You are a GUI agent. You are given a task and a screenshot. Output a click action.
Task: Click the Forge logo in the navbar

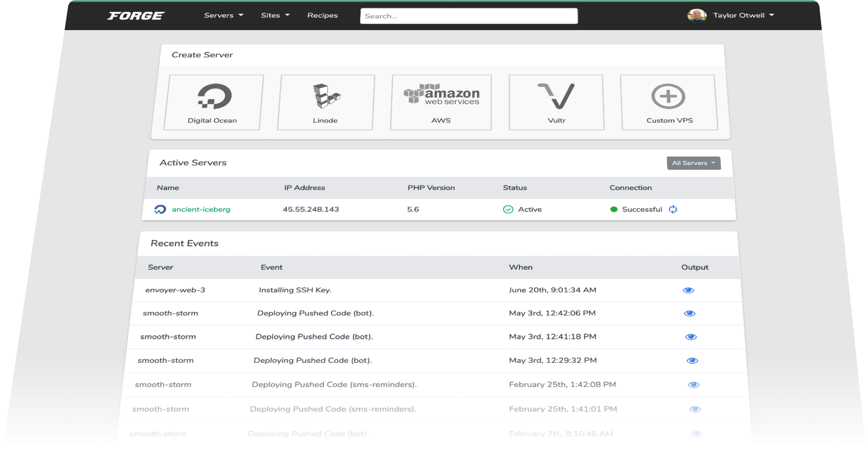[135, 15]
